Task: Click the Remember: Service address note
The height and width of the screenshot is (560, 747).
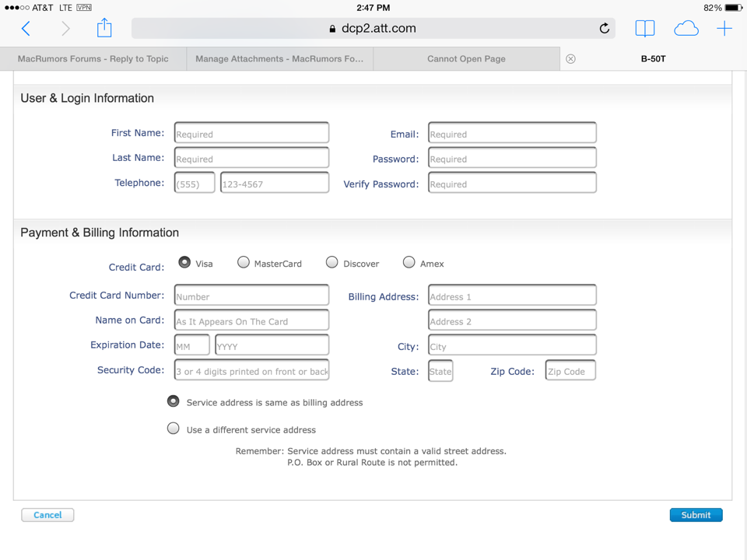Action: click(371, 457)
